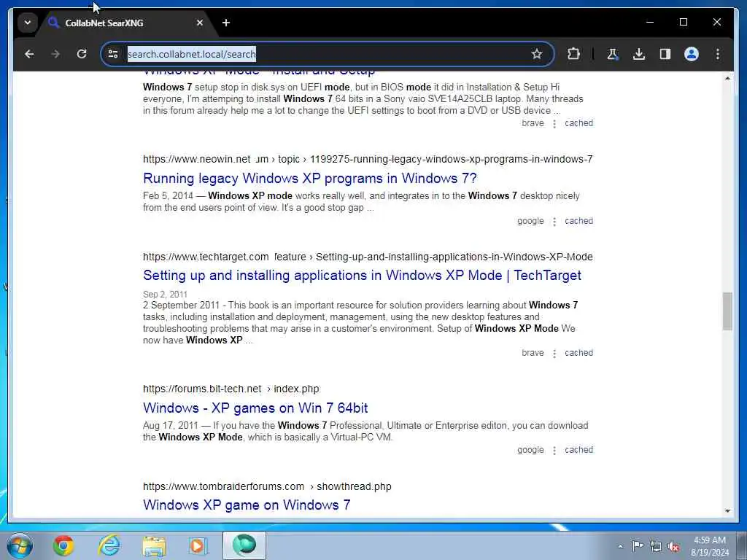Screen dimensions: 747x560
Task: Click the vertical scrollbar thumb
Action: click(727, 311)
